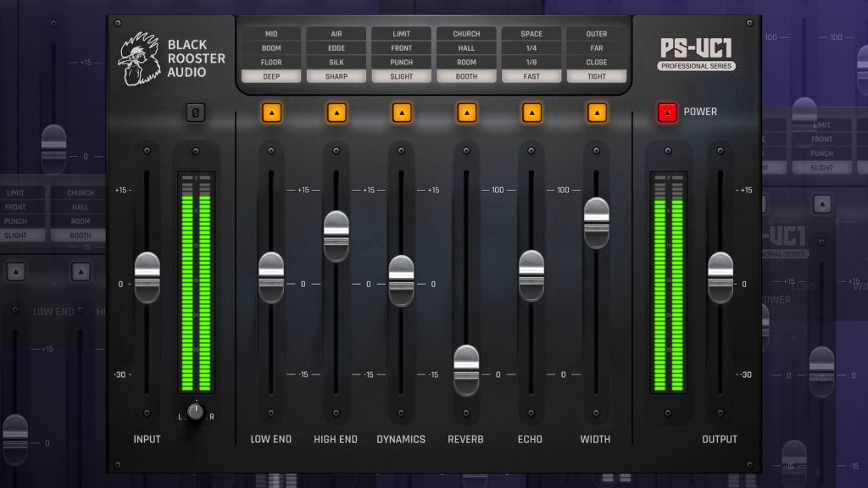Select the FAST echo mode
Screen dimensions: 868x488
tap(531, 76)
